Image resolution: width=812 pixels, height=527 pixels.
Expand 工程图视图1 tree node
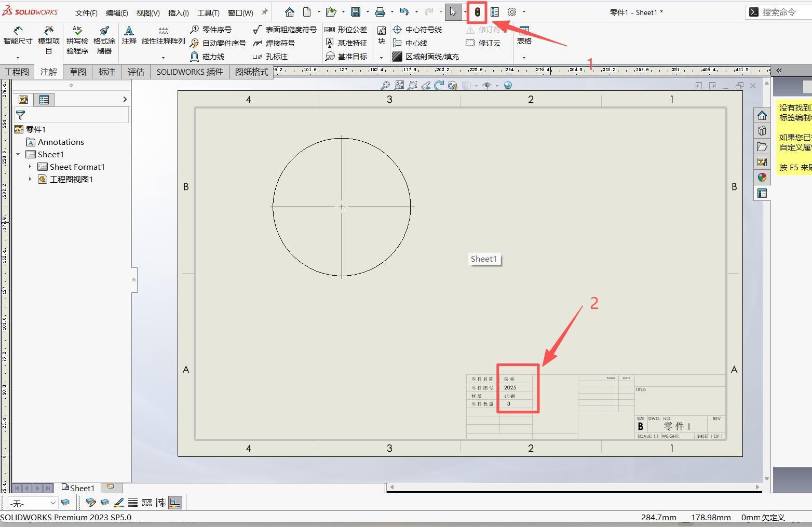(30, 179)
